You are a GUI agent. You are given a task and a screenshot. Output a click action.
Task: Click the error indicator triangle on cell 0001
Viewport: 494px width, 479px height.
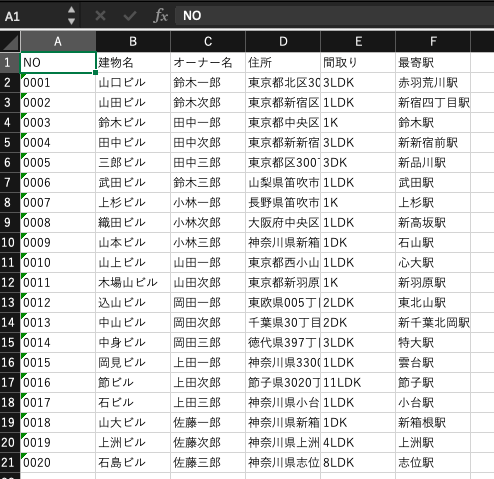point(23,76)
